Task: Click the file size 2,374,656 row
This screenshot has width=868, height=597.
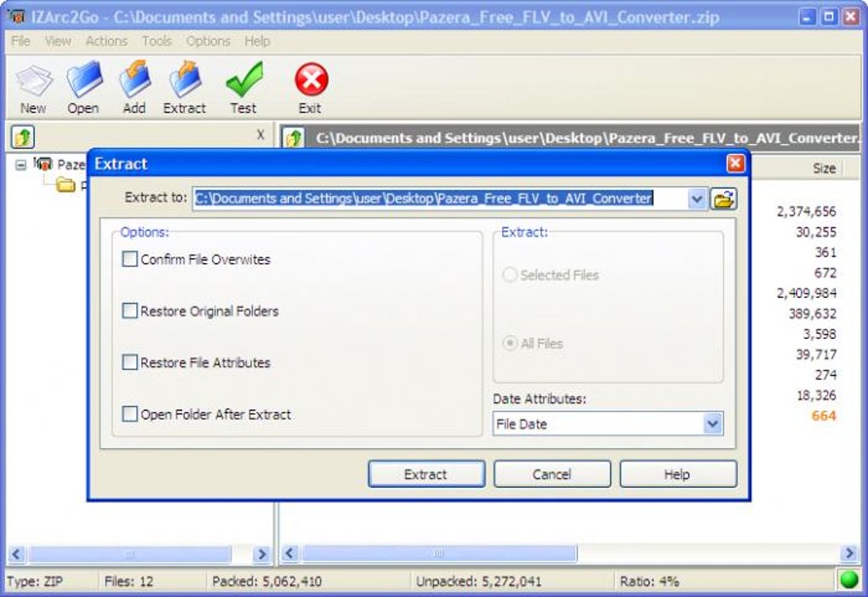Action: (x=806, y=211)
